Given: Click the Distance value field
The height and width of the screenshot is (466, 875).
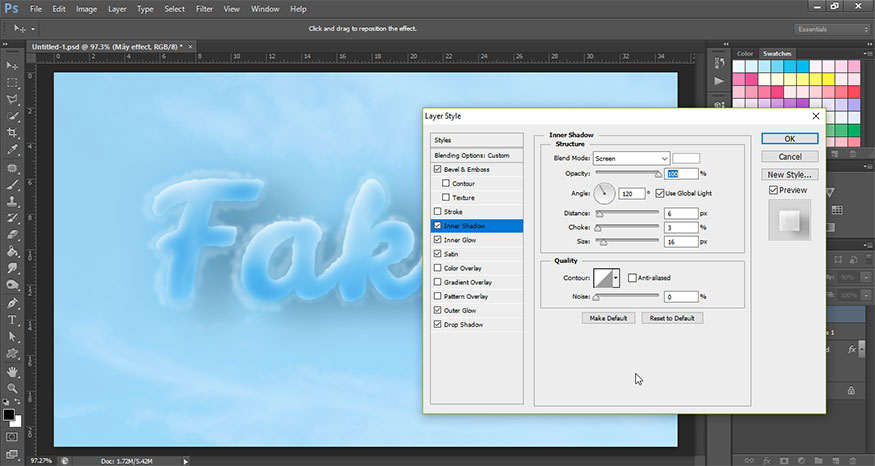Looking at the screenshot, I should point(681,213).
